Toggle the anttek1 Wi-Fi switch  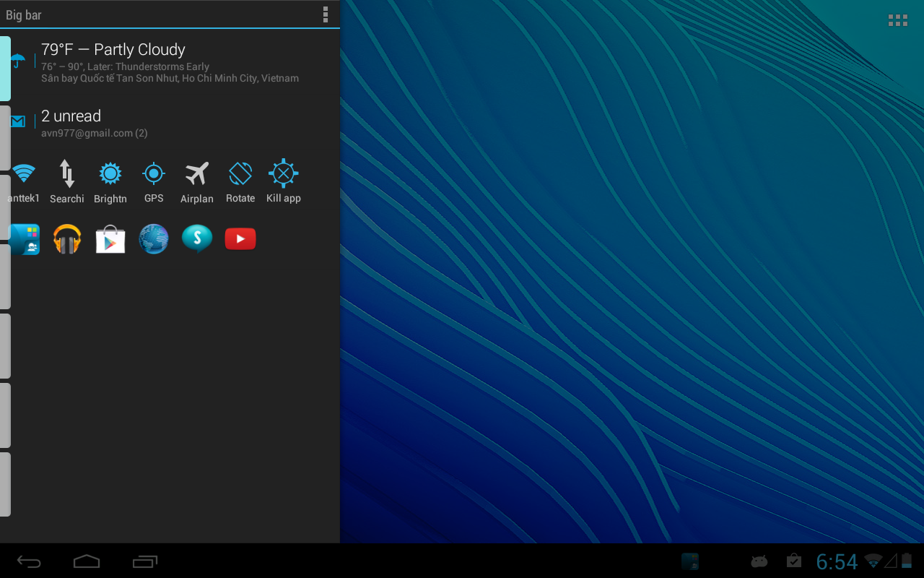coord(24,182)
